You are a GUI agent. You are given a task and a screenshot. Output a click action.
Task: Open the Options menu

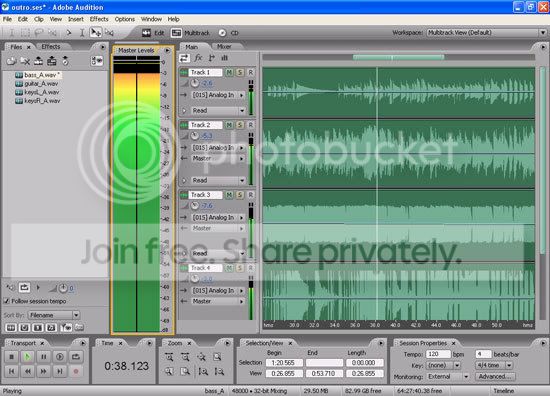pyautogui.click(x=125, y=19)
